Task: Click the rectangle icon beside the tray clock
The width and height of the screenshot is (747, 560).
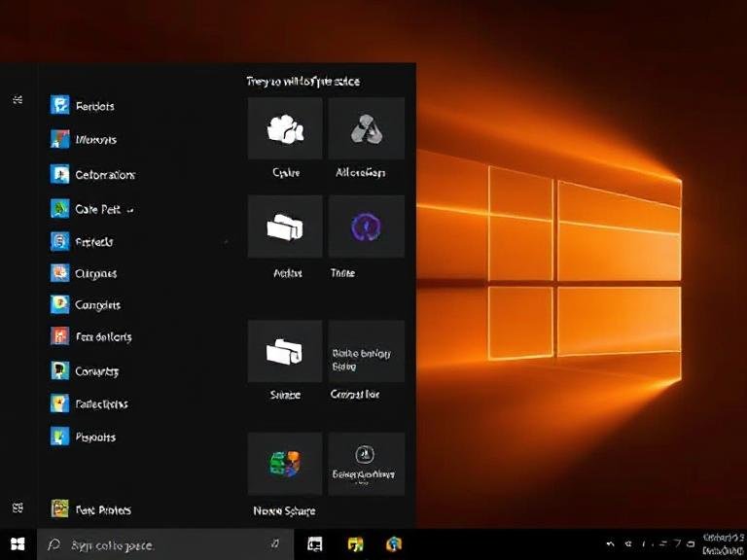Action: click(x=691, y=543)
